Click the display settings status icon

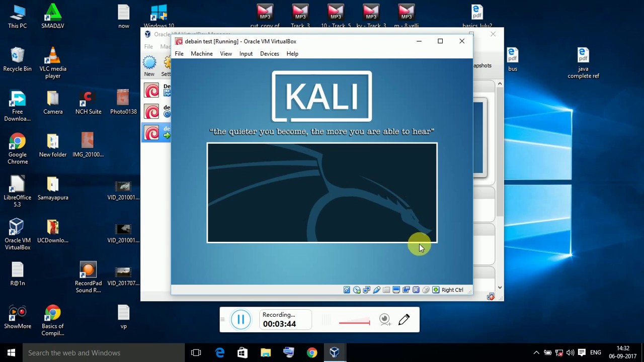(396, 290)
